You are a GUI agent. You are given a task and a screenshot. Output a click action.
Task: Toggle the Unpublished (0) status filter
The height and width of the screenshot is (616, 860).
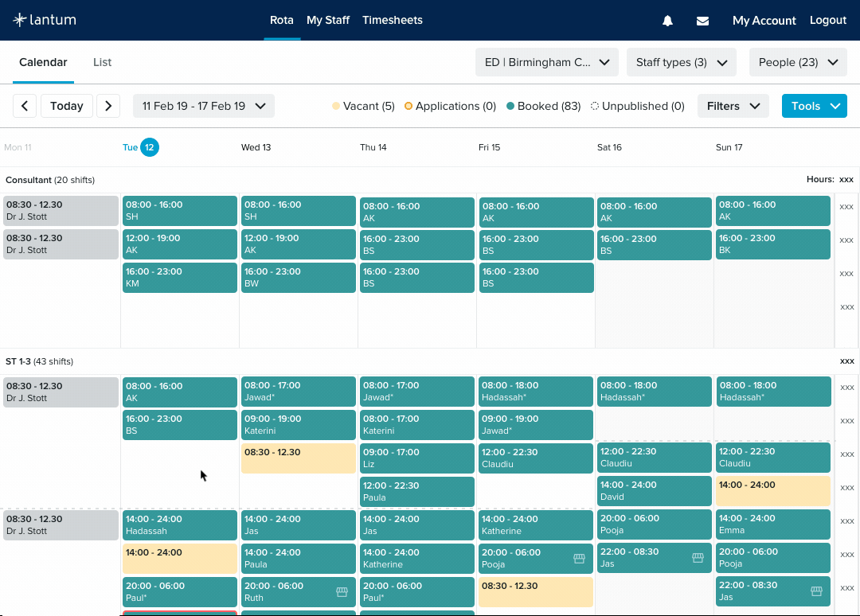coord(637,106)
